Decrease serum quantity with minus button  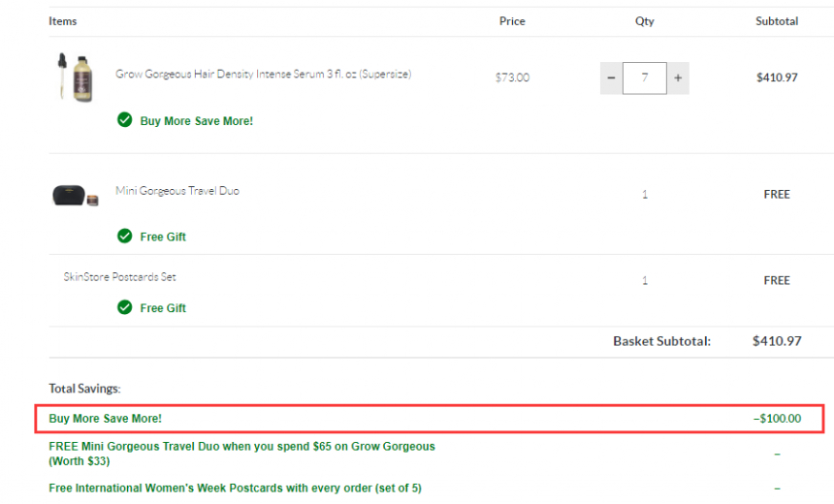(611, 79)
